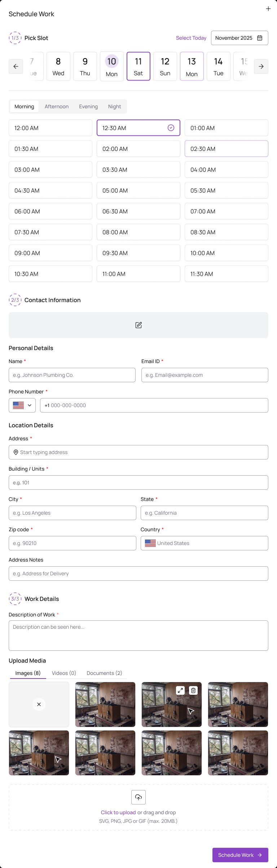Click the location pin icon in Address field
277x868 pixels.
click(16, 452)
